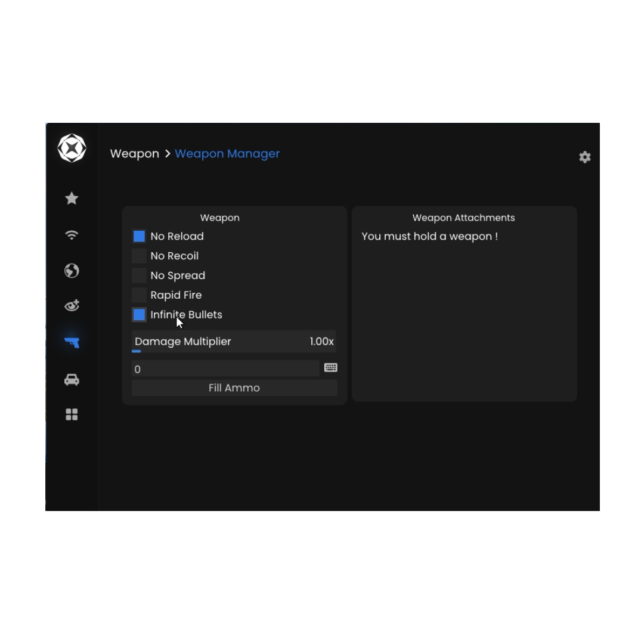The image size is (644, 644).
Task: Click the Damage Multiplier slider
Action: tap(234, 342)
